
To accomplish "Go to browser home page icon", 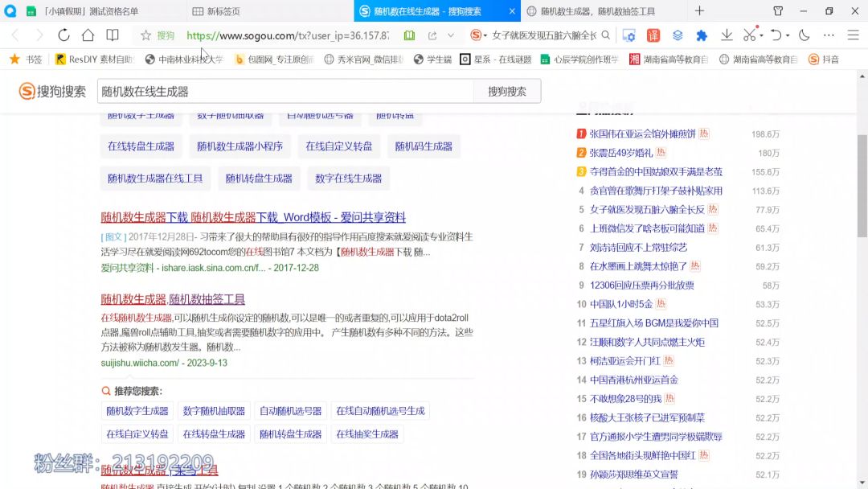I will [88, 35].
